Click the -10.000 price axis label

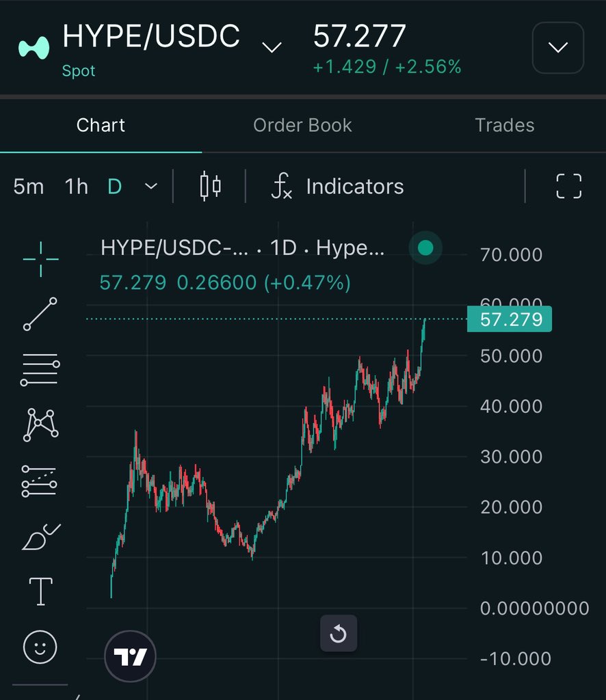pos(516,659)
